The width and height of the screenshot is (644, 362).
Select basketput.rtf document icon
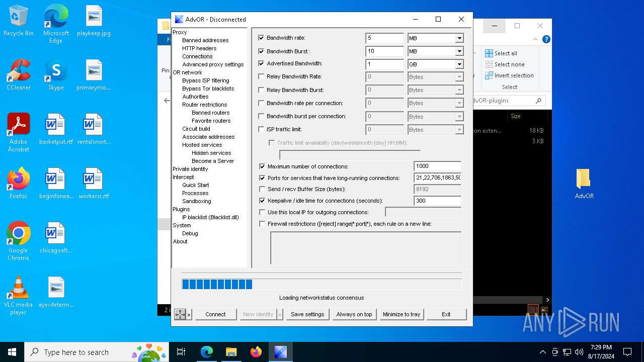point(56,130)
